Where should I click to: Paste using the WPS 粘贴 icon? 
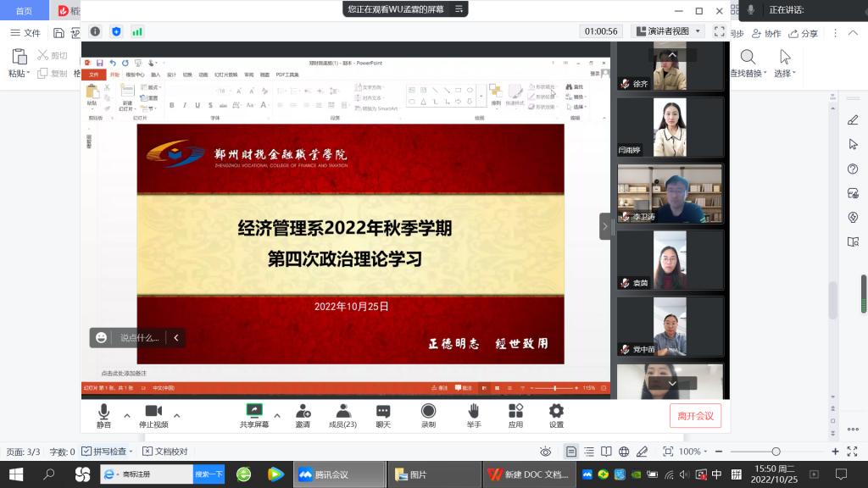(19, 57)
